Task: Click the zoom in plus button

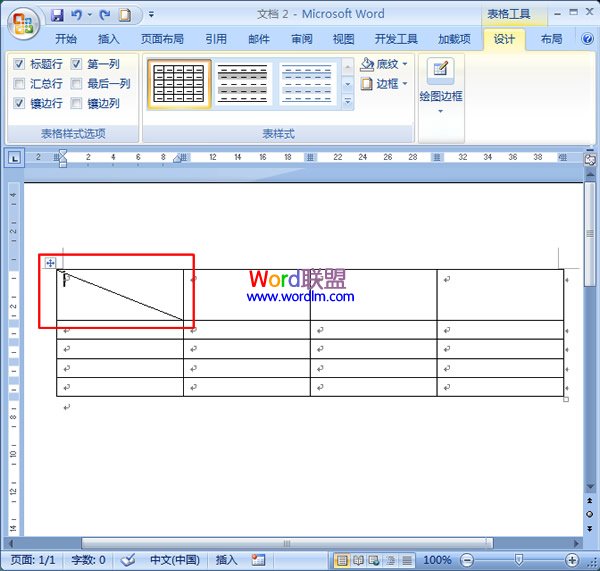Action: pos(572,560)
